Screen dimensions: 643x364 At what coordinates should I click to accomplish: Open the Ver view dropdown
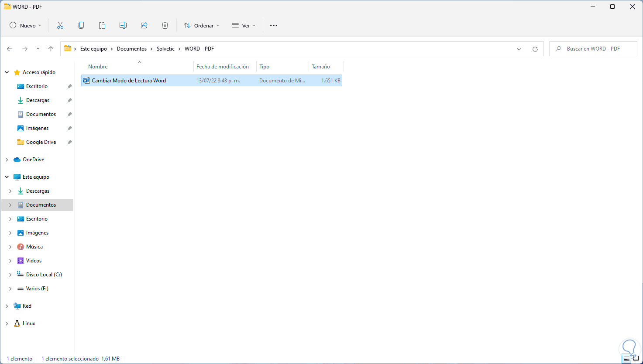pos(244,26)
